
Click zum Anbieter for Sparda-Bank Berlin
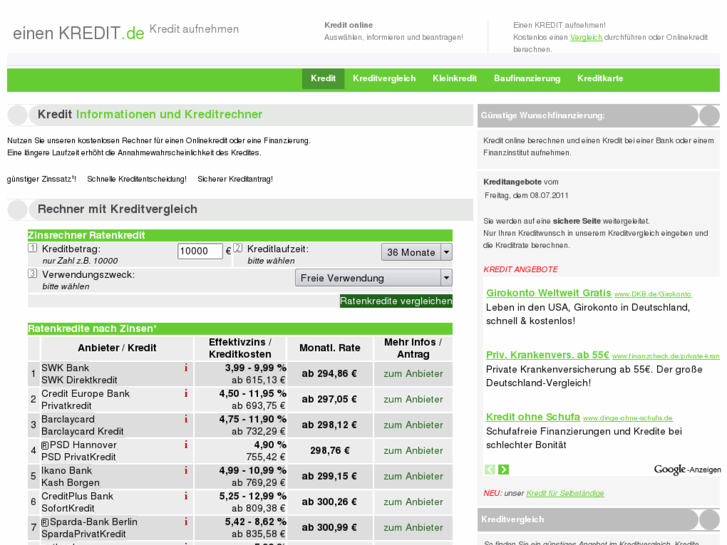pos(413,527)
